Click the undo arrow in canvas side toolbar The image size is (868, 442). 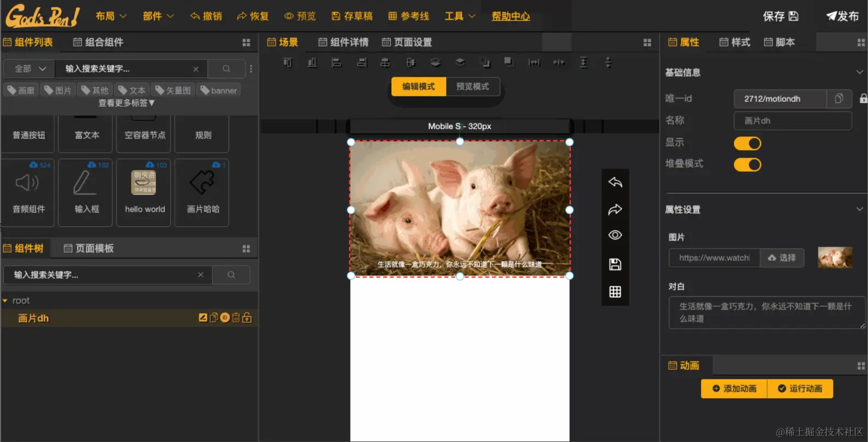(x=615, y=182)
